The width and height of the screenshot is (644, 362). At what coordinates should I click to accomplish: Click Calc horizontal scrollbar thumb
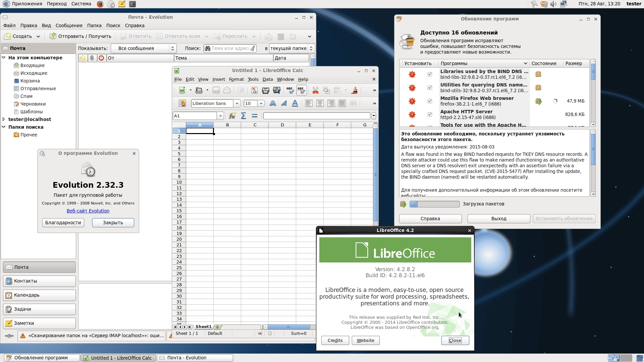(x=288, y=327)
